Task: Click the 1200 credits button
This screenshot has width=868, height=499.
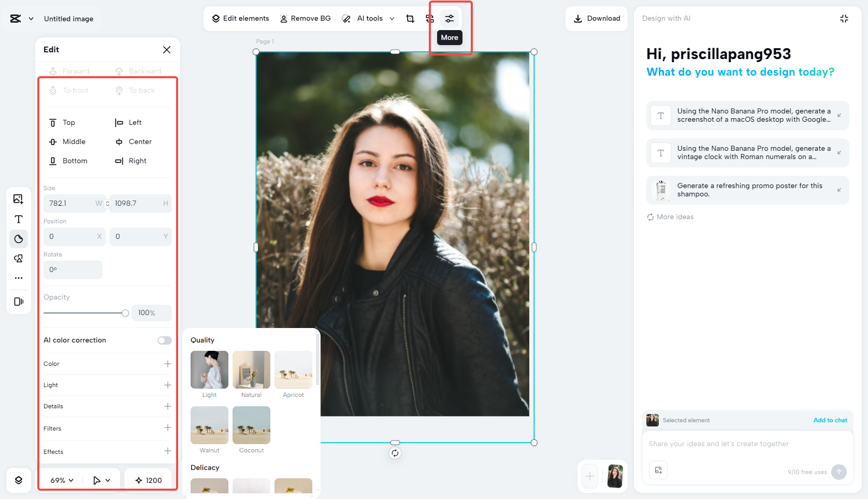Action: click(149, 480)
